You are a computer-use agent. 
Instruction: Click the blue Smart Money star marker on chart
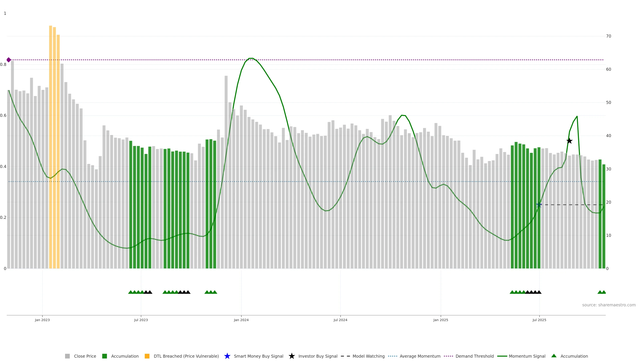point(539,205)
